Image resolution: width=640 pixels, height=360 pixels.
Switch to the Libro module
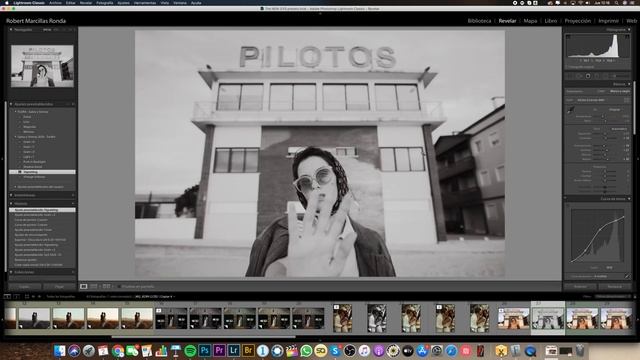coord(551,21)
